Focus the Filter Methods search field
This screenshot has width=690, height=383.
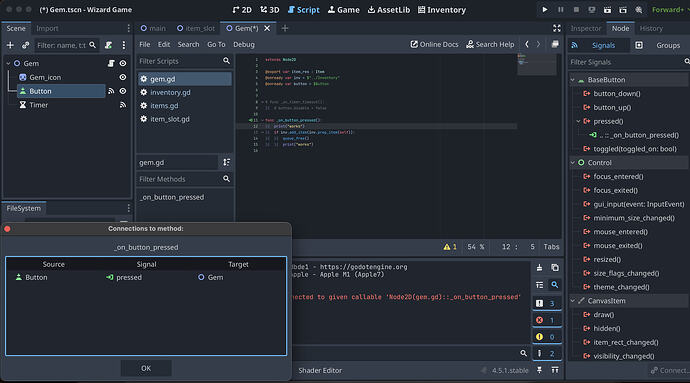[184, 179]
